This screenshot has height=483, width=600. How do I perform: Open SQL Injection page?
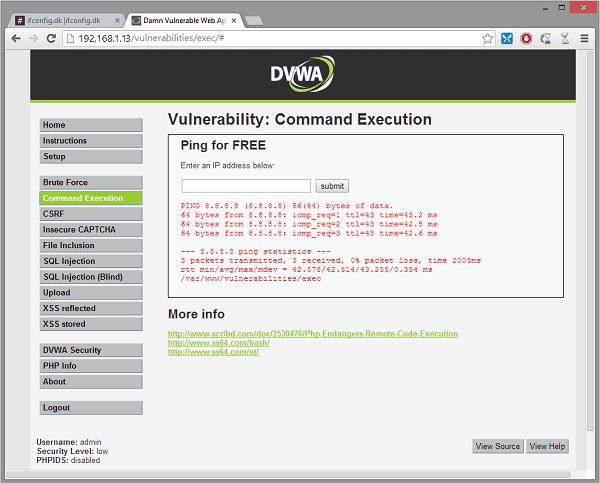point(91,261)
